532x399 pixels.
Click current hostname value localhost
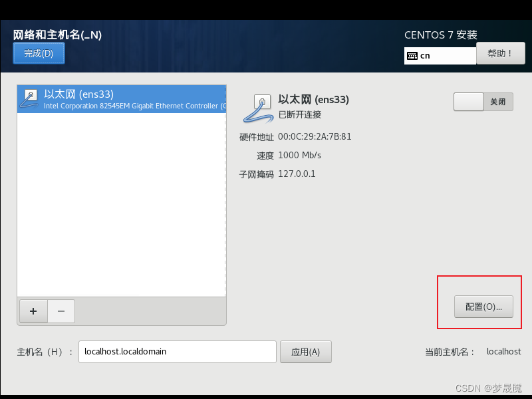[x=504, y=352]
